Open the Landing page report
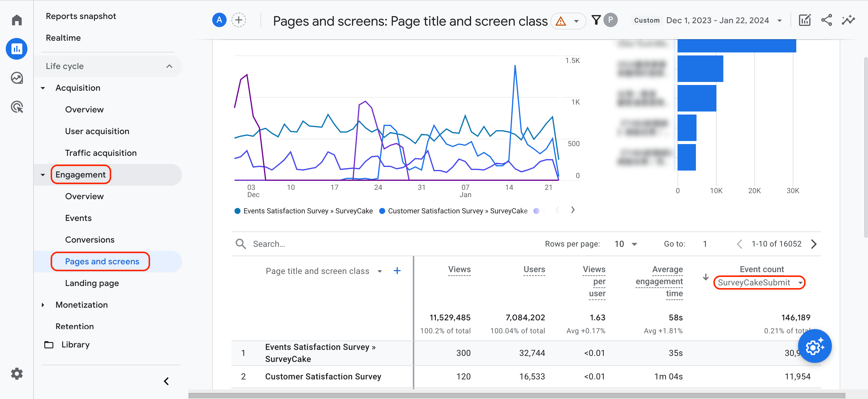Image resolution: width=868 pixels, height=399 pixels. point(92,283)
